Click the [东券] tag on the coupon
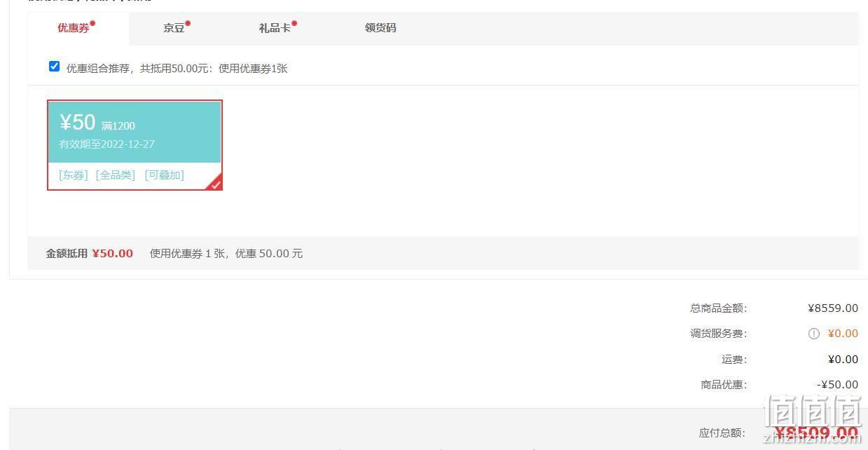868x450 pixels. point(74,175)
